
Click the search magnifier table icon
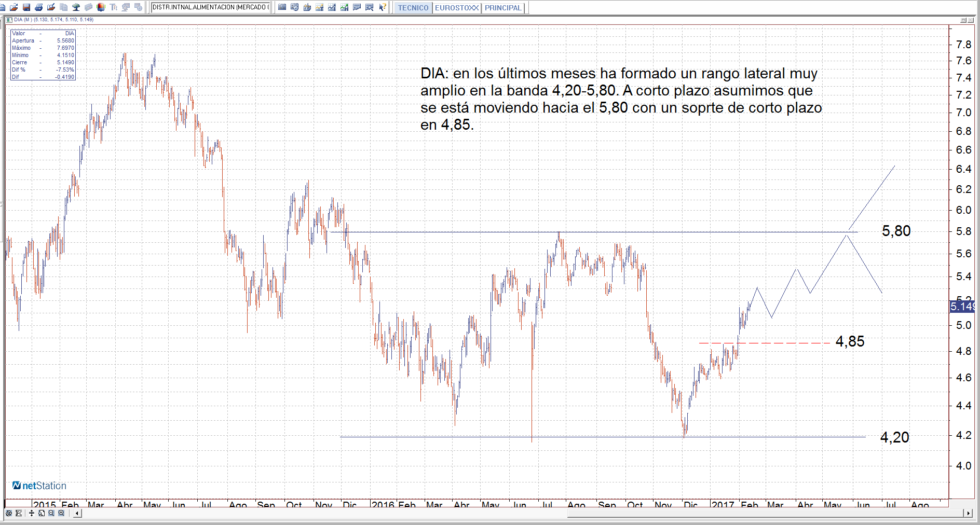tap(370, 7)
